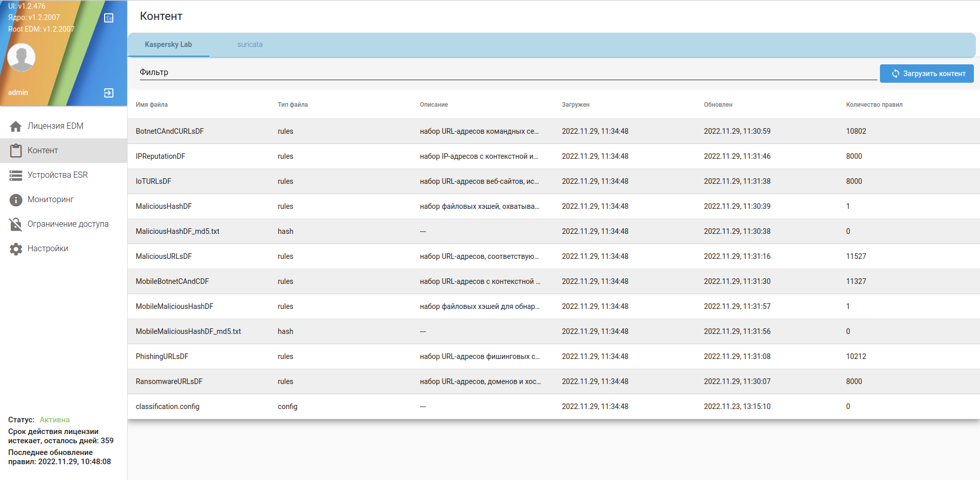This screenshot has height=480, width=980.
Task: Click the Активна license status text
Action: click(55, 420)
